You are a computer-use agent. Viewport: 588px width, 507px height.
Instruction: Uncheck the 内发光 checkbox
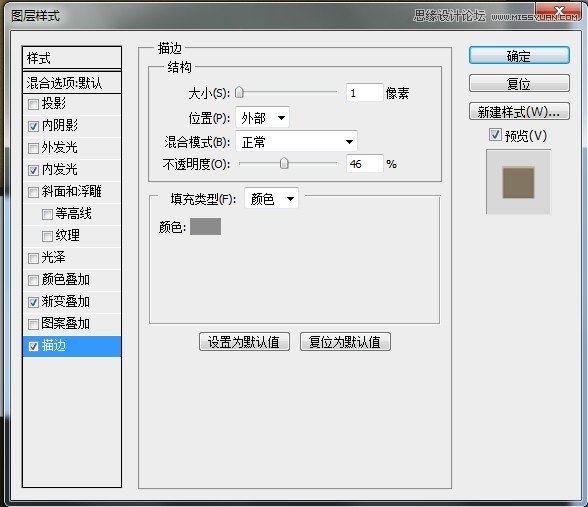point(33,170)
